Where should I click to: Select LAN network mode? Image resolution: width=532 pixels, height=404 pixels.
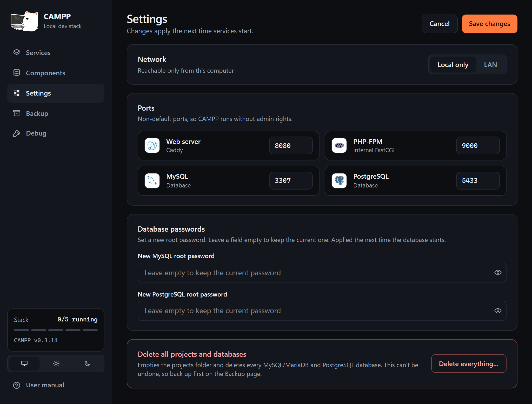pyautogui.click(x=490, y=65)
